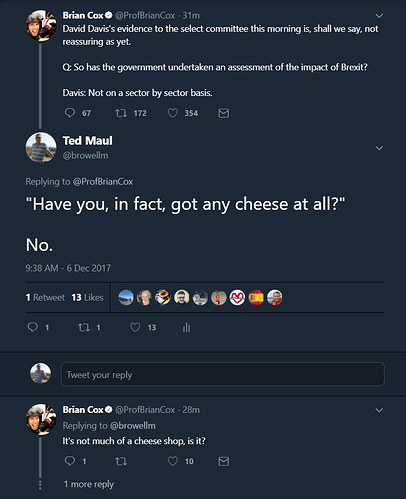Open chevron menu on cheese shop reply
The width and height of the screenshot is (406, 499).
(379, 410)
